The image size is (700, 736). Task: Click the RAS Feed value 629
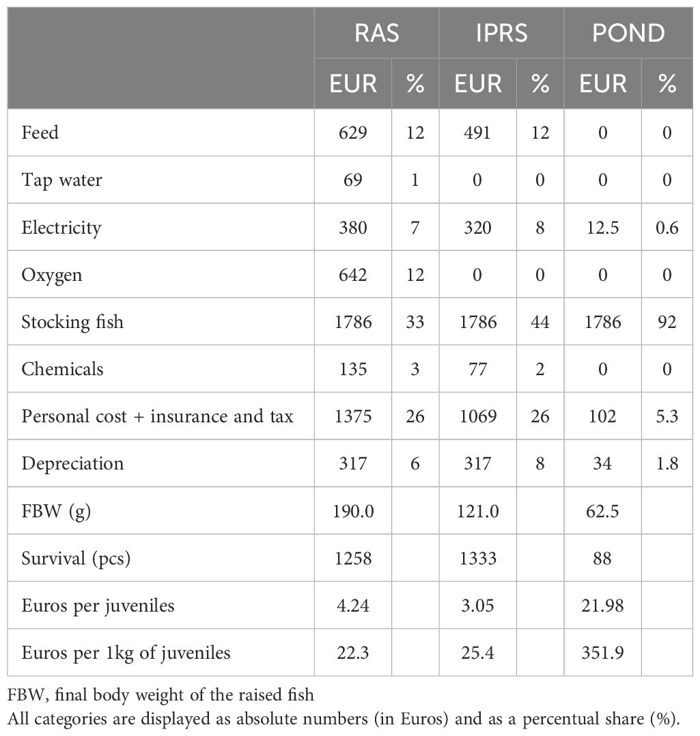coord(353,133)
